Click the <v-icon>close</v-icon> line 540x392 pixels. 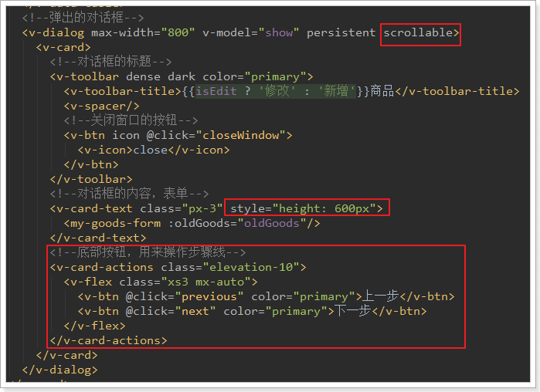pos(154,150)
